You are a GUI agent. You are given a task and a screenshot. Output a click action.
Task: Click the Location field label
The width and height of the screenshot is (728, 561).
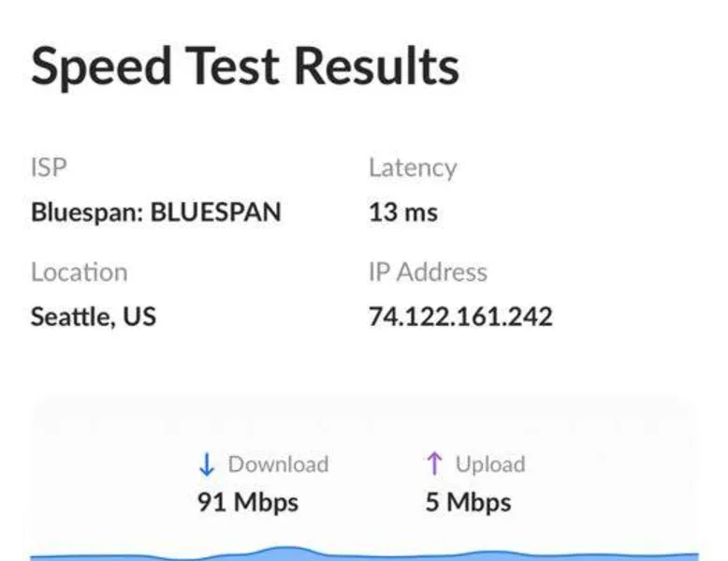coord(80,273)
